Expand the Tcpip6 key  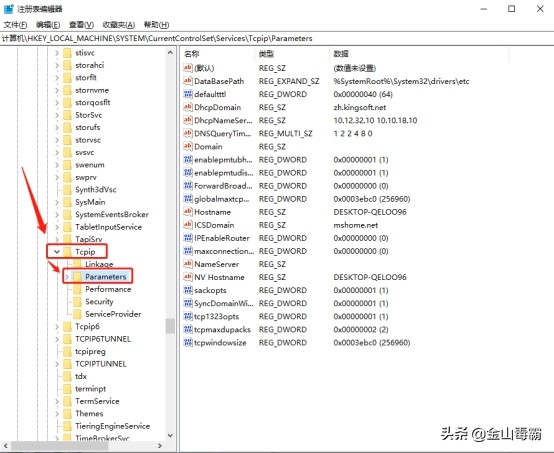[57, 326]
